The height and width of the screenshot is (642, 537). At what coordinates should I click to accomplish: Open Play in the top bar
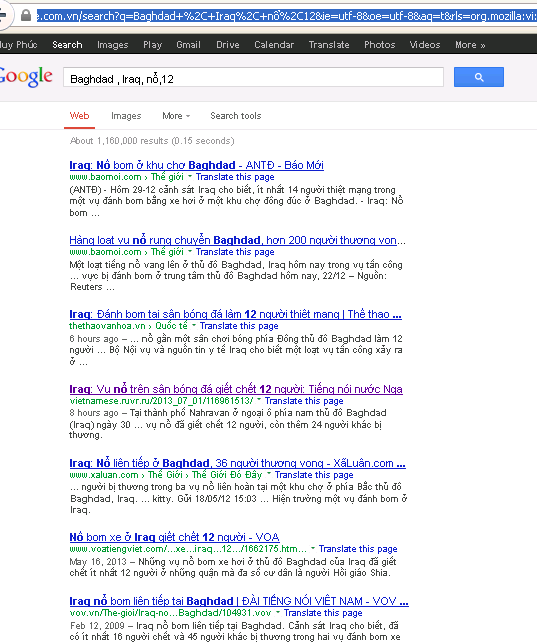coord(152,45)
